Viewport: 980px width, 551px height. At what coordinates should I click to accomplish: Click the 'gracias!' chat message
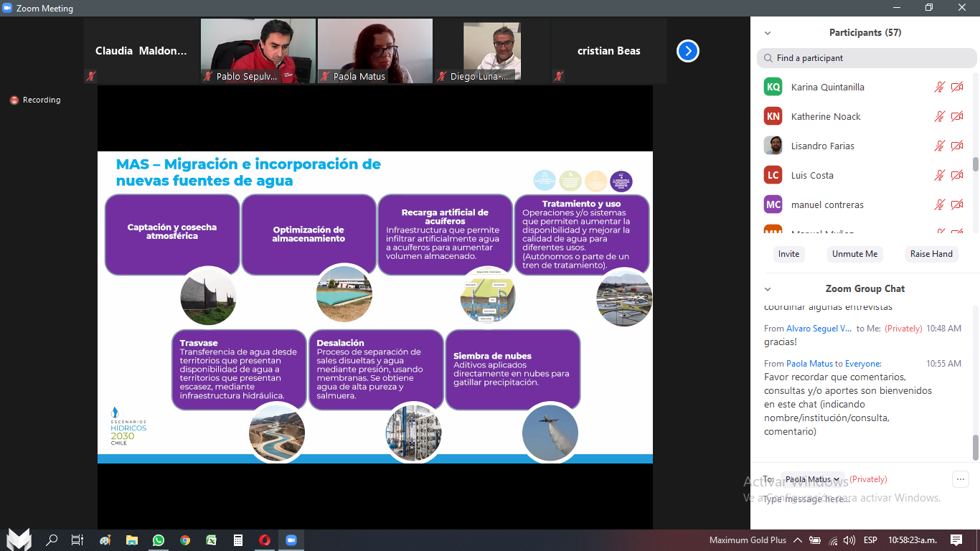coord(781,342)
